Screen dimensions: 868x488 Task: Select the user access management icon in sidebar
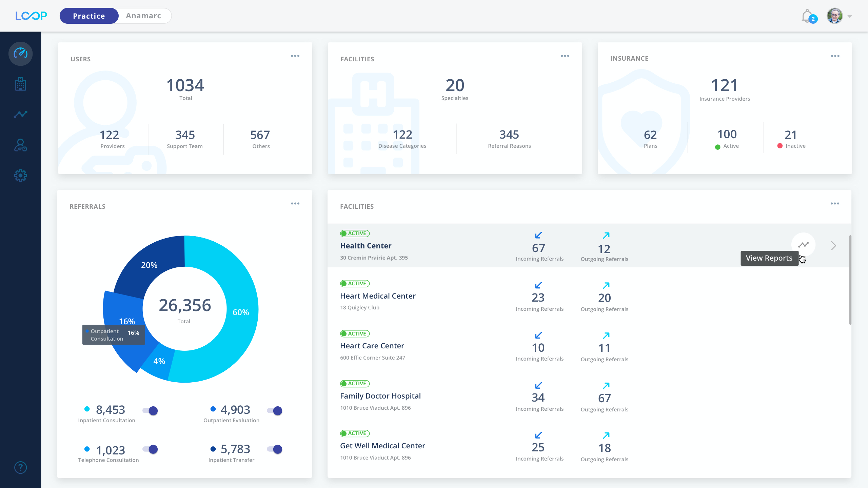[20, 145]
